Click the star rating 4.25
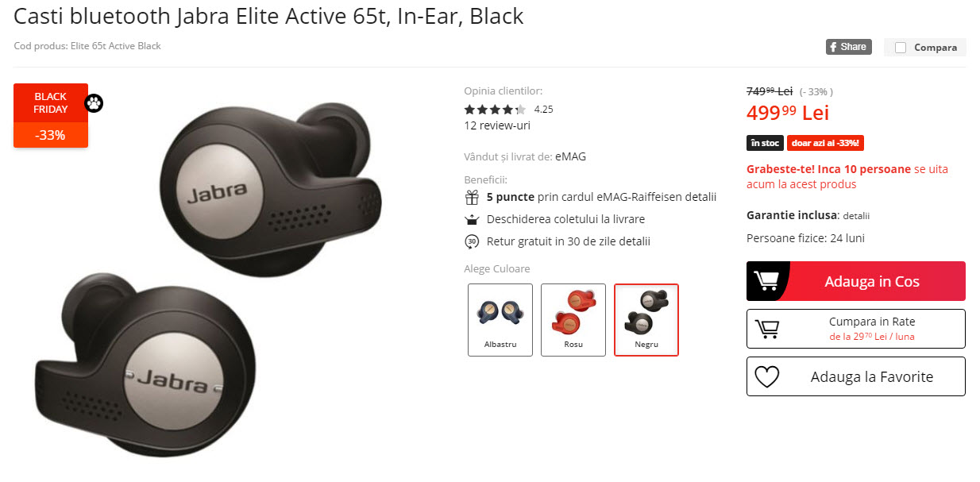980x482 pixels. 495,110
